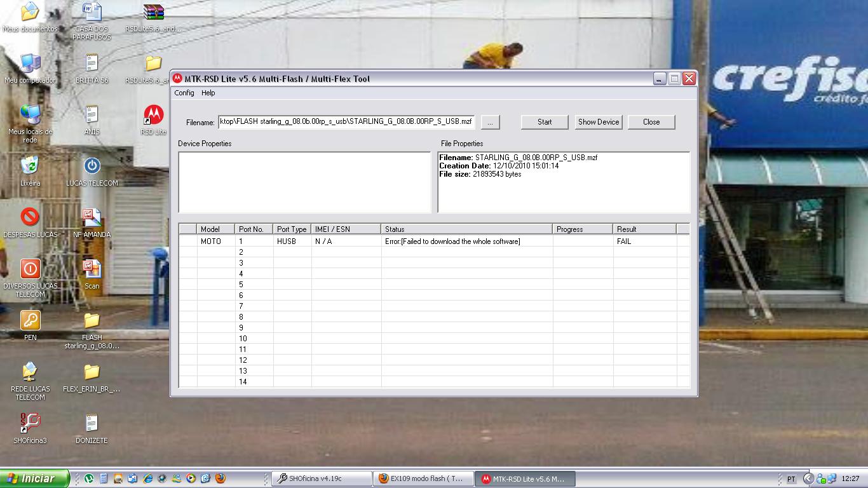
Task: Click the Result column header
Action: point(645,229)
